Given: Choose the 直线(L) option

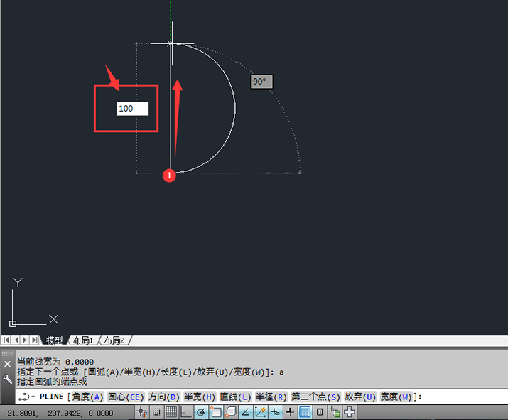Looking at the screenshot, I should pyautogui.click(x=236, y=397).
